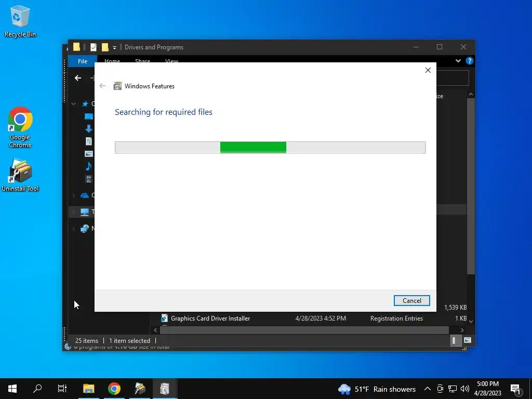The width and height of the screenshot is (532, 399).
Task: Close the Windows Features dialog
Action: (428, 70)
